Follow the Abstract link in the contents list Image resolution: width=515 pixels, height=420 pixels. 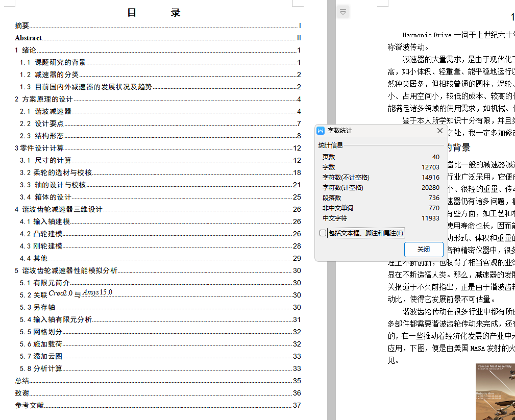coord(28,38)
